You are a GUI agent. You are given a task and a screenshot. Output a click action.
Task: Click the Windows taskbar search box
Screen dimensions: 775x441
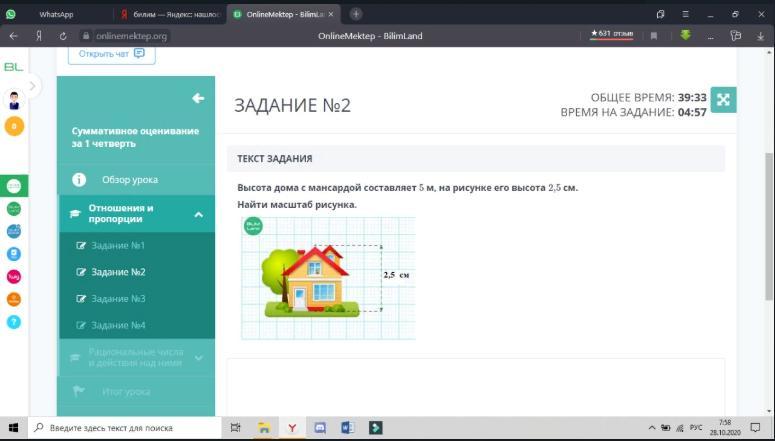tap(125, 428)
